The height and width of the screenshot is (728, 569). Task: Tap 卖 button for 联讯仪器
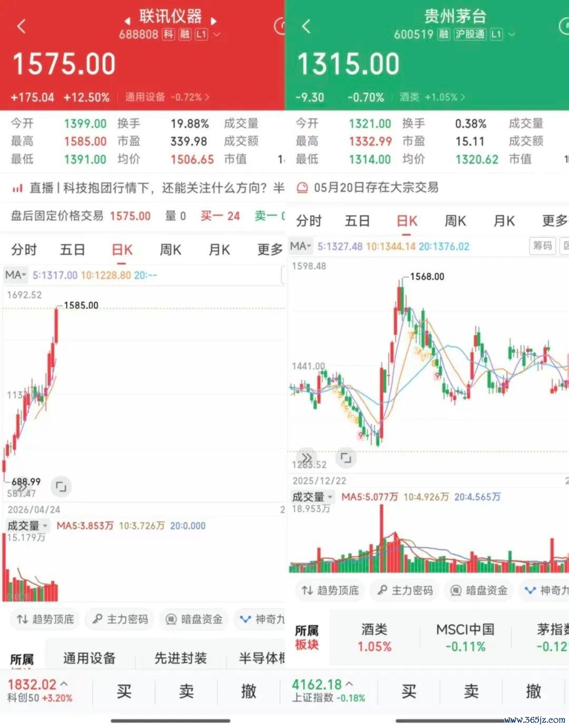tap(187, 691)
